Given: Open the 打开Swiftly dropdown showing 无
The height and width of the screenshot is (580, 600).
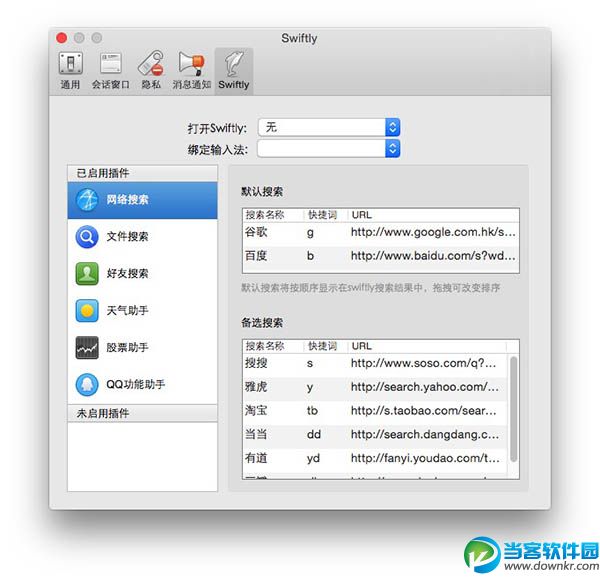Looking at the screenshot, I should (x=329, y=127).
